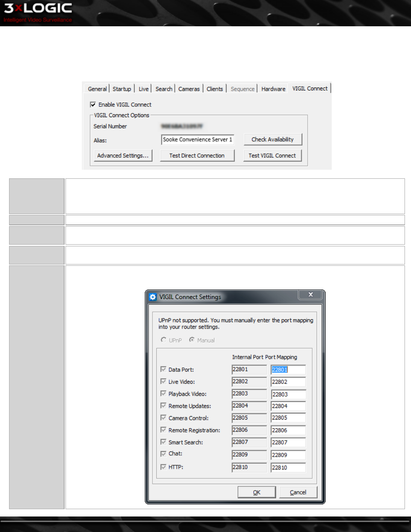
Task: Toggle the Playback Video checkbox
Action: tap(163, 393)
